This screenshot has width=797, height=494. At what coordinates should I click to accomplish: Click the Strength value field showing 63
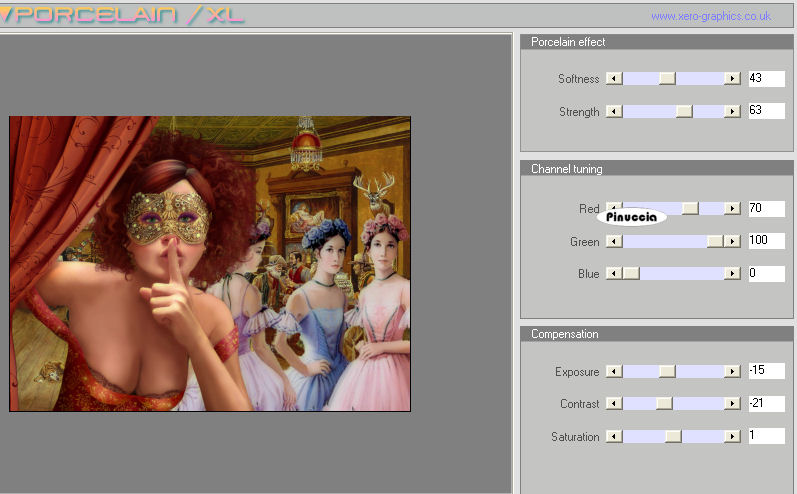click(767, 110)
